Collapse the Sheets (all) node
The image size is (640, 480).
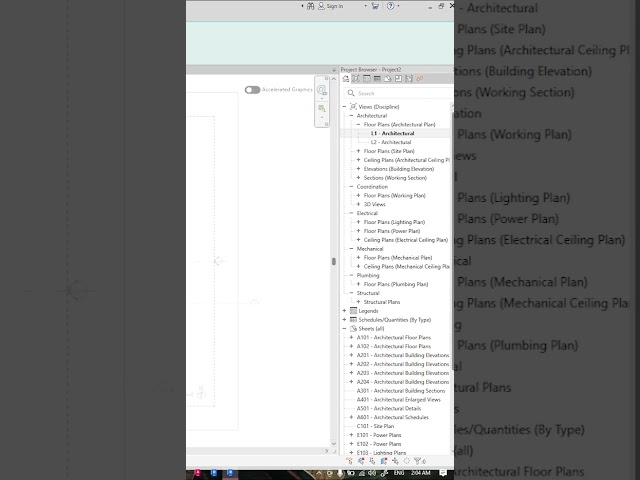(x=344, y=329)
